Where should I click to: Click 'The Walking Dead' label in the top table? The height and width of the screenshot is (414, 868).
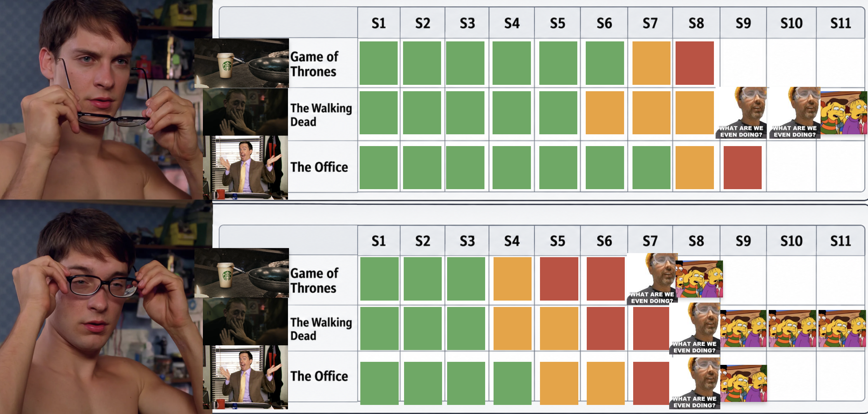click(x=321, y=115)
